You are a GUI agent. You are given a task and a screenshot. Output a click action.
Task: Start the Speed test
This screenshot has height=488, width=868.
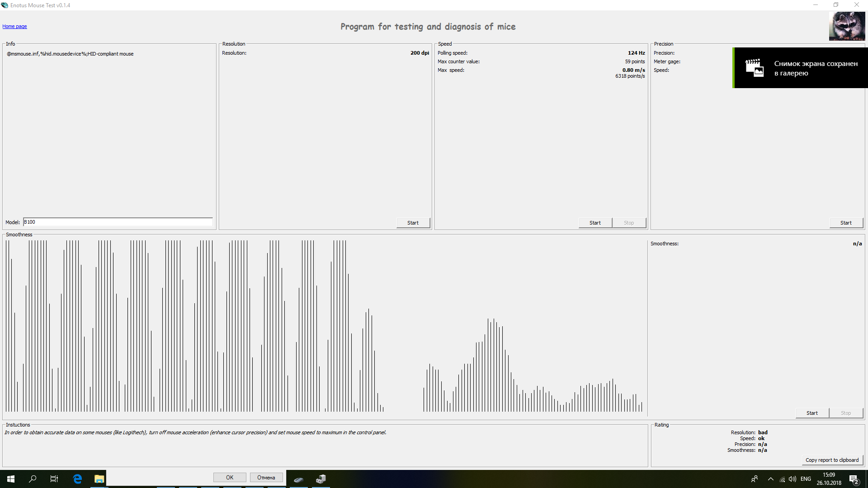point(595,223)
